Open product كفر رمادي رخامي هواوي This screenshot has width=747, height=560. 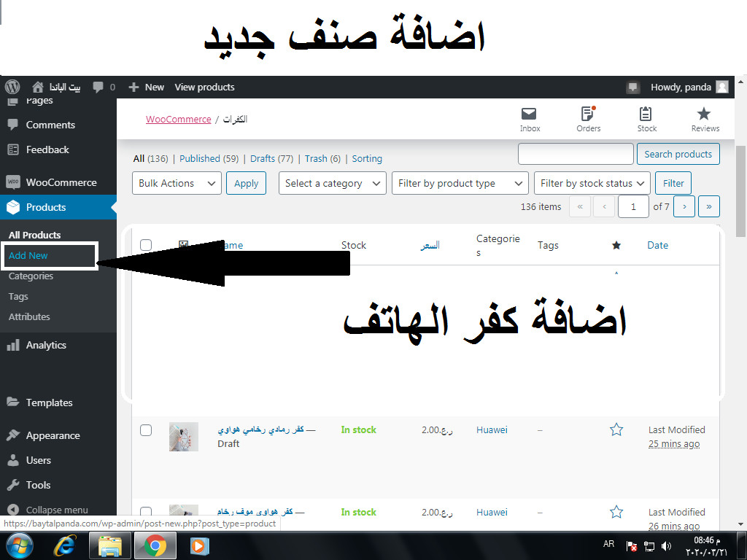(x=260, y=429)
